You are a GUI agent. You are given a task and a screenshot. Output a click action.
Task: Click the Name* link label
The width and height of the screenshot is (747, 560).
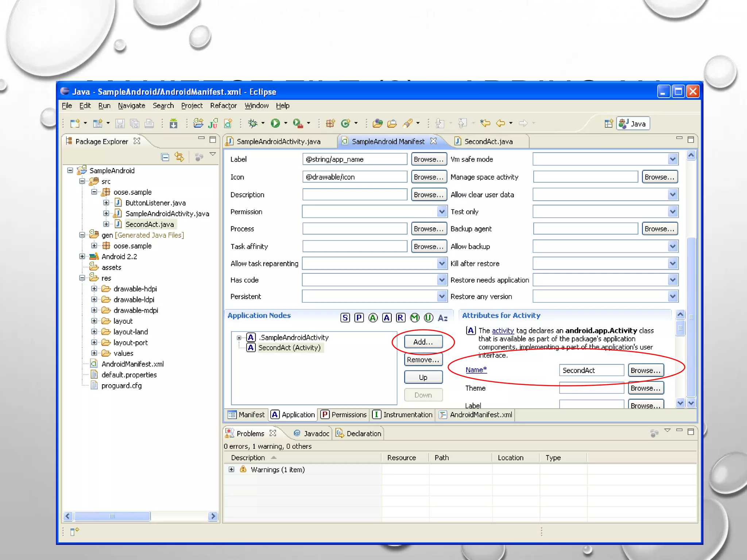coord(476,370)
